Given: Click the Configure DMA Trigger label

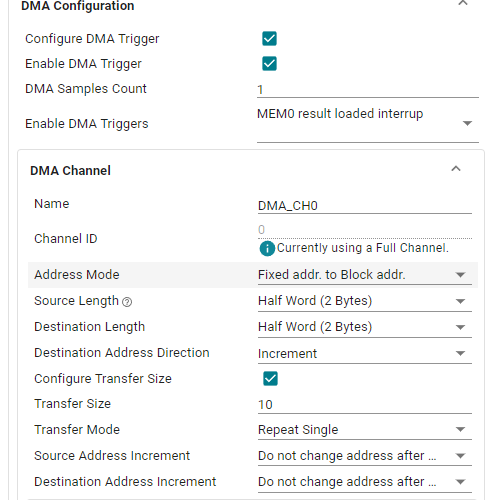Looking at the screenshot, I should pyautogui.click(x=92, y=39).
